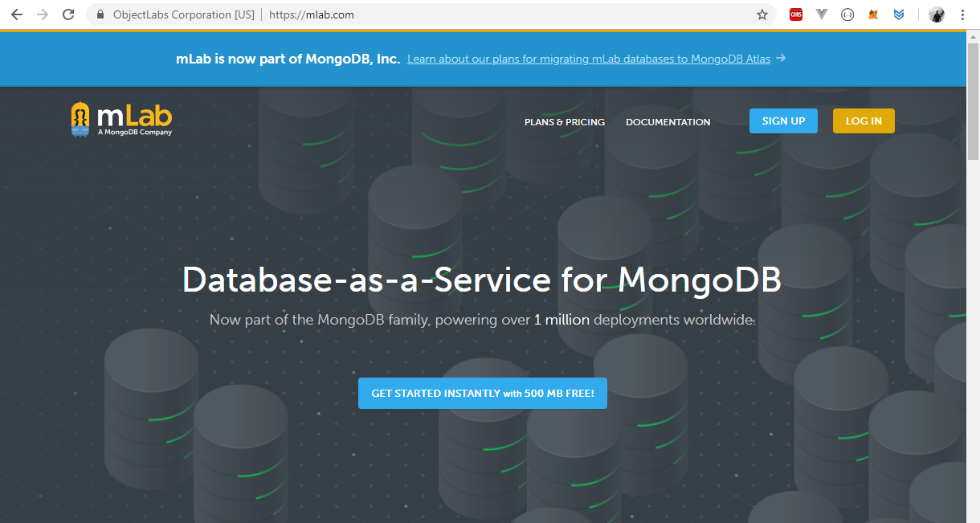Click the Sign Up button
This screenshot has width=980, height=523.
[783, 121]
